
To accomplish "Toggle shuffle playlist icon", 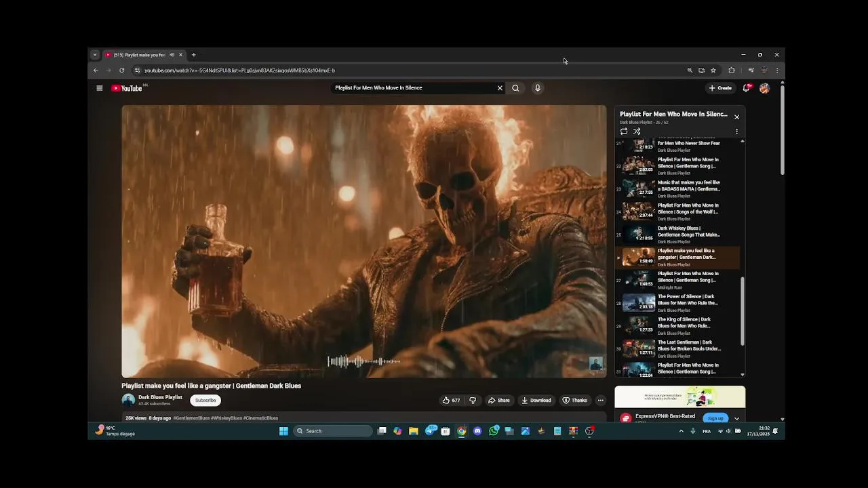I will pos(637,131).
